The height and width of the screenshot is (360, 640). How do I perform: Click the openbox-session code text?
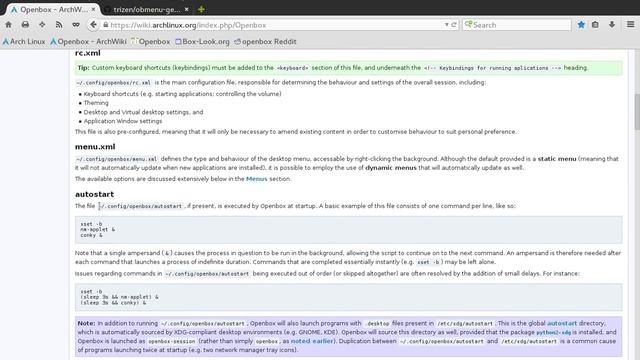(x=171, y=341)
